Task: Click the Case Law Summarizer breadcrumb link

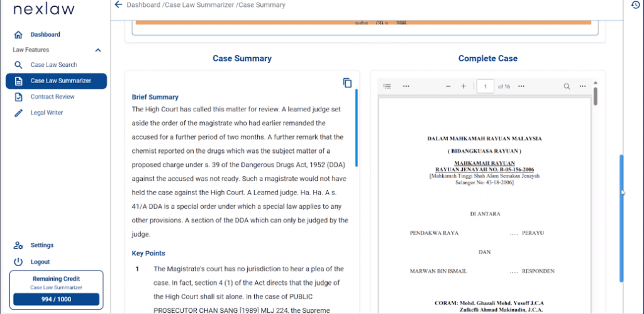Action: click(x=199, y=5)
